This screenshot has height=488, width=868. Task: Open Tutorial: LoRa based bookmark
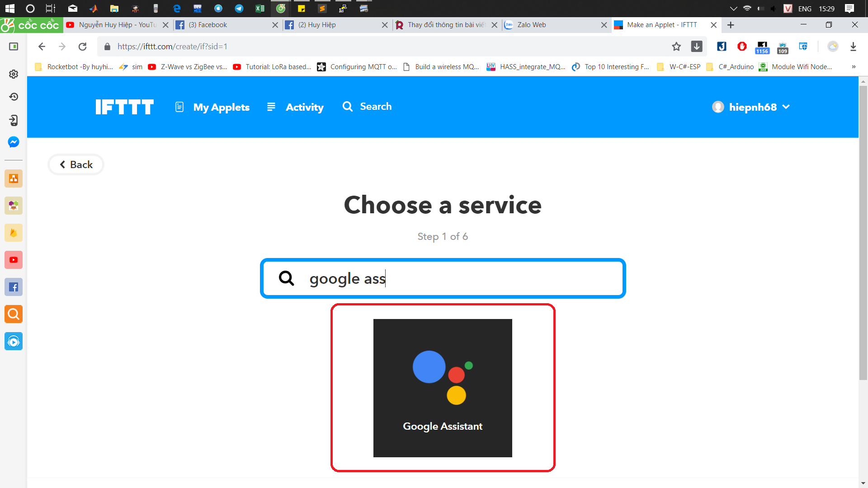272,67
